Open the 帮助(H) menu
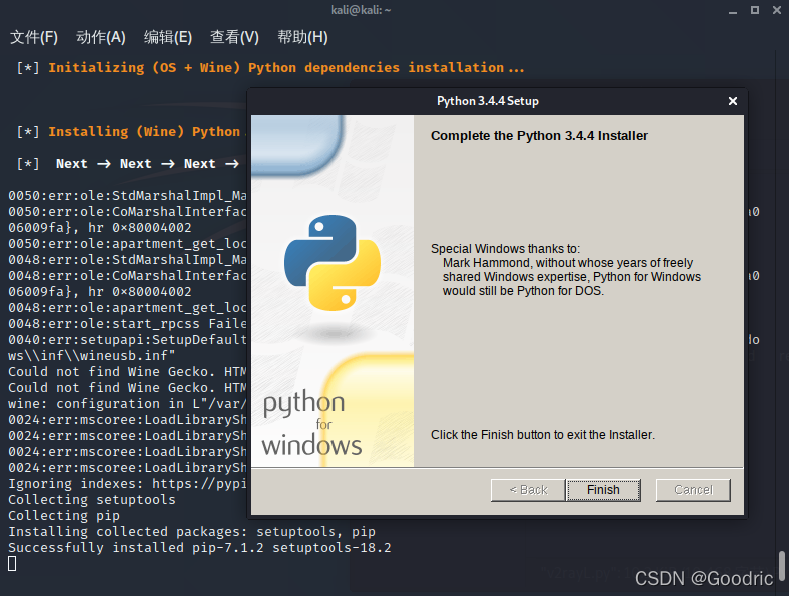Image resolution: width=789 pixels, height=596 pixels. point(302,37)
